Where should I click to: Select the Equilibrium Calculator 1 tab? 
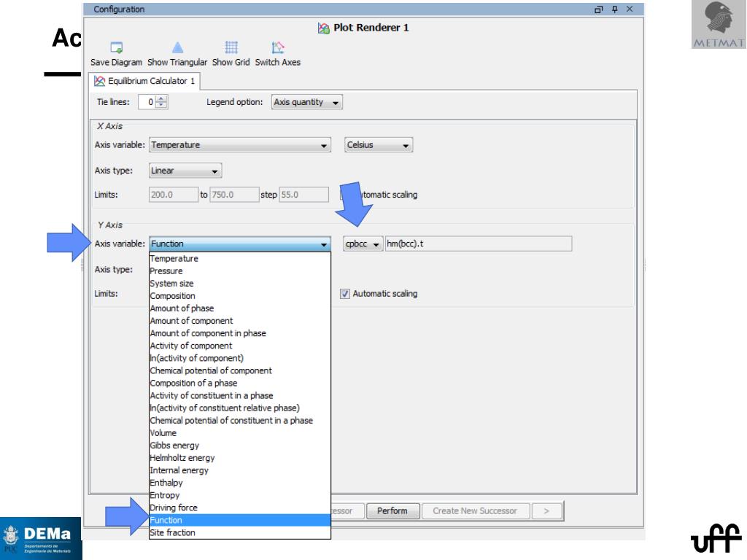click(145, 81)
